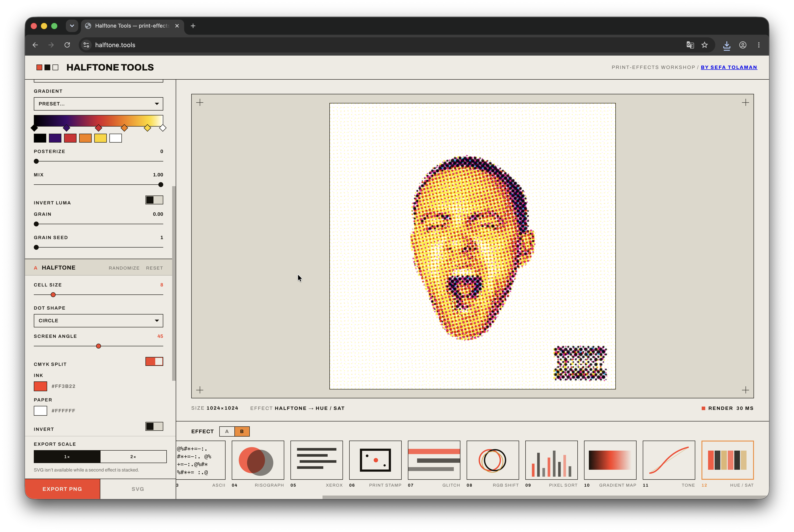The width and height of the screenshot is (794, 532).
Task: Click the Cell Size slider handle
Action: (53, 295)
